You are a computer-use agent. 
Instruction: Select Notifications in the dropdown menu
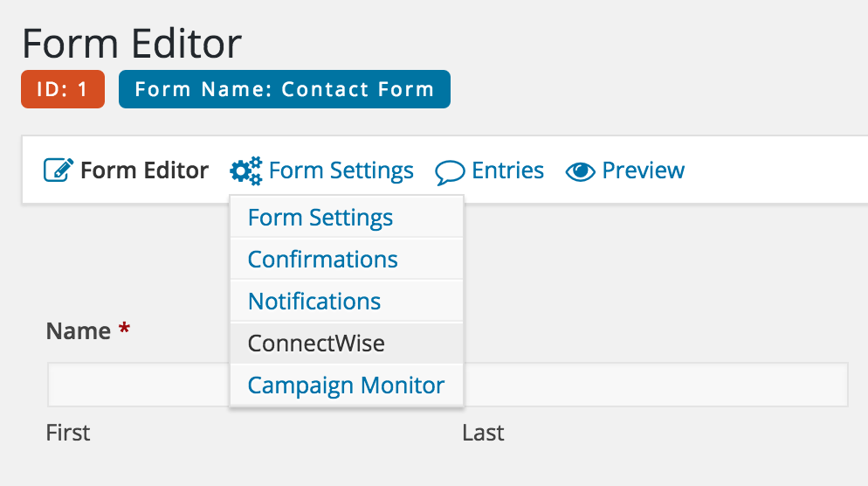[x=347, y=301]
